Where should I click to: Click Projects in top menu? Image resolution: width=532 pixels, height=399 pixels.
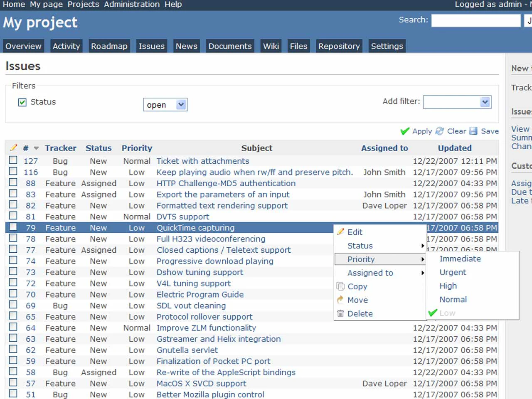[x=83, y=4]
